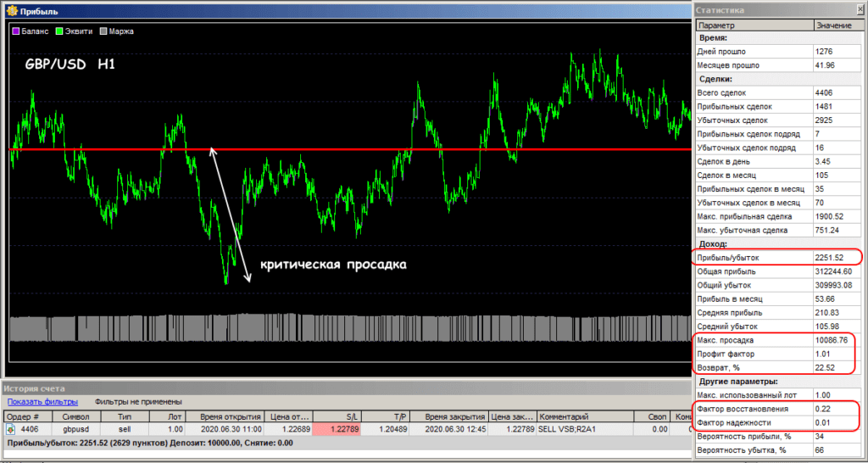This screenshot has width=868, height=463.
Task: Toggle the purple Баланс legend swatch
Action: (x=16, y=31)
